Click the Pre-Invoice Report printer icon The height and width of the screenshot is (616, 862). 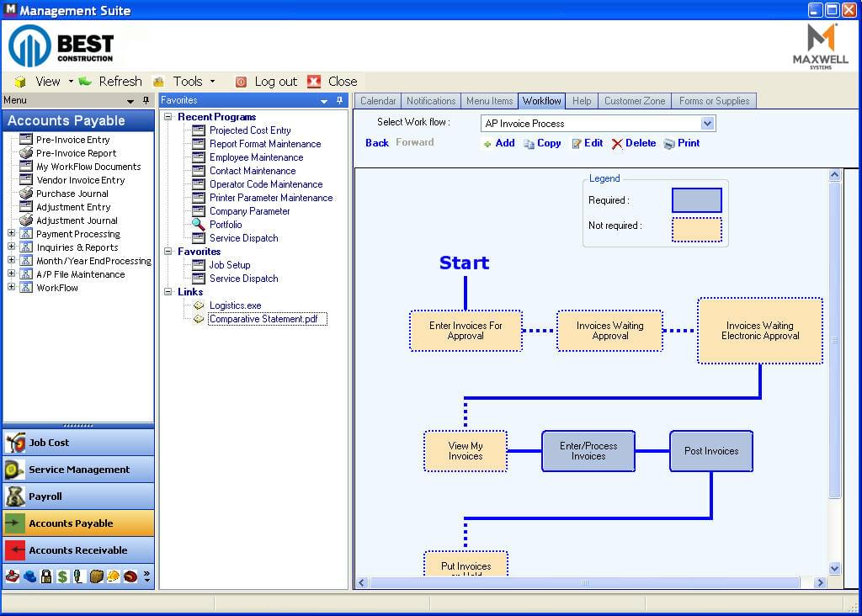(x=26, y=153)
